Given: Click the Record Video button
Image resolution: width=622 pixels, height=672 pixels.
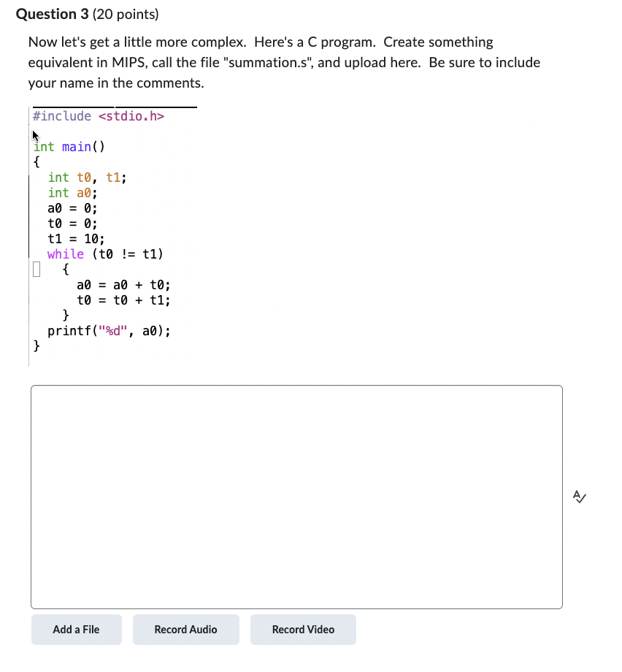Looking at the screenshot, I should 303,629.
